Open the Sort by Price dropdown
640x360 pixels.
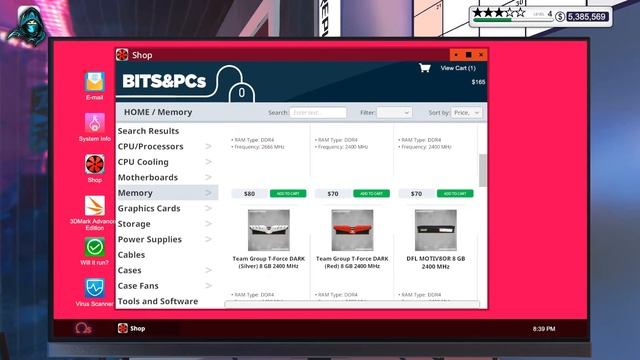tap(466, 113)
